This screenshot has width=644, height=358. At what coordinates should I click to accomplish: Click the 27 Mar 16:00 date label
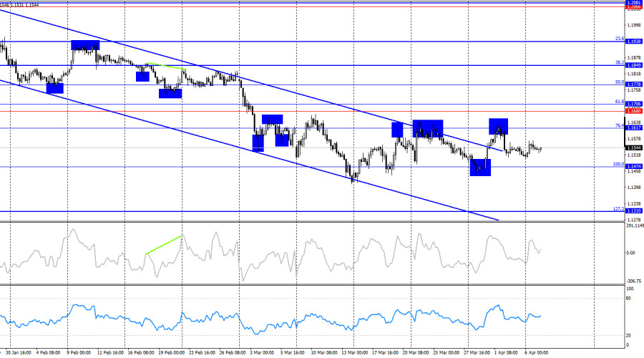(477, 353)
